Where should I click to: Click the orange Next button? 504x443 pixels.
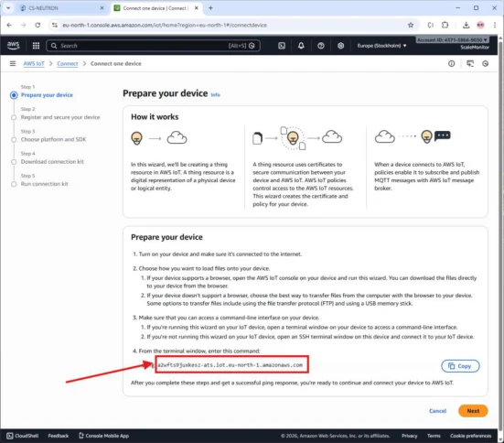click(473, 411)
